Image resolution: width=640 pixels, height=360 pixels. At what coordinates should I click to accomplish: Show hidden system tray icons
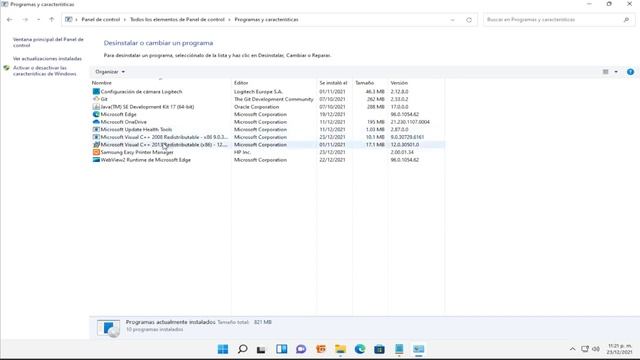[572, 349]
